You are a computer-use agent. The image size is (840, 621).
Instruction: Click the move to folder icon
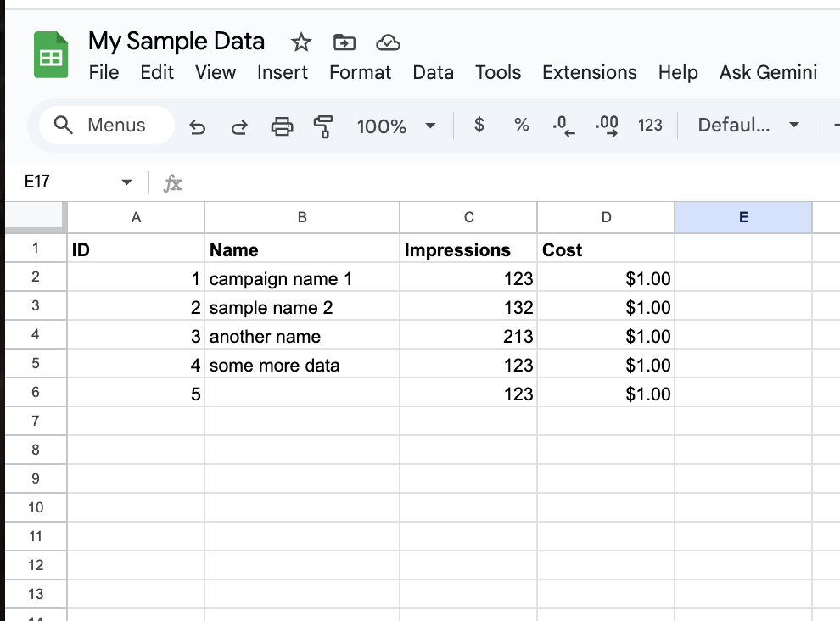(344, 42)
